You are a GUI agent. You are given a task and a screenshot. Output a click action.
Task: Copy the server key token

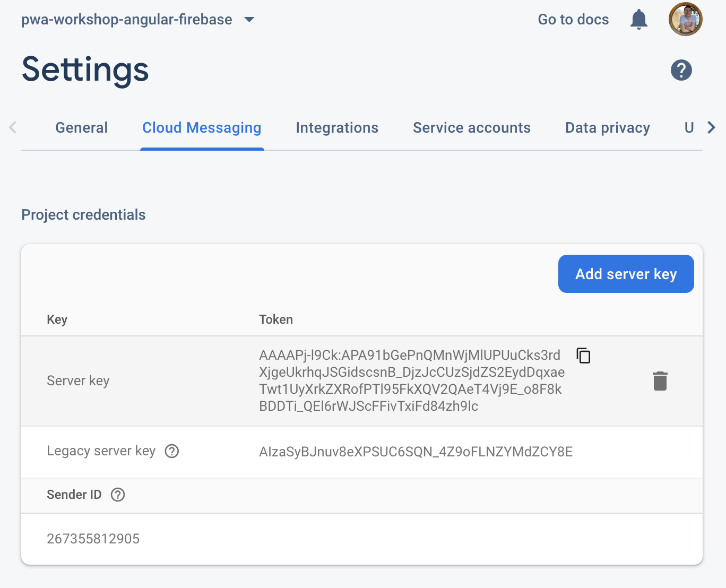[584, 356]
